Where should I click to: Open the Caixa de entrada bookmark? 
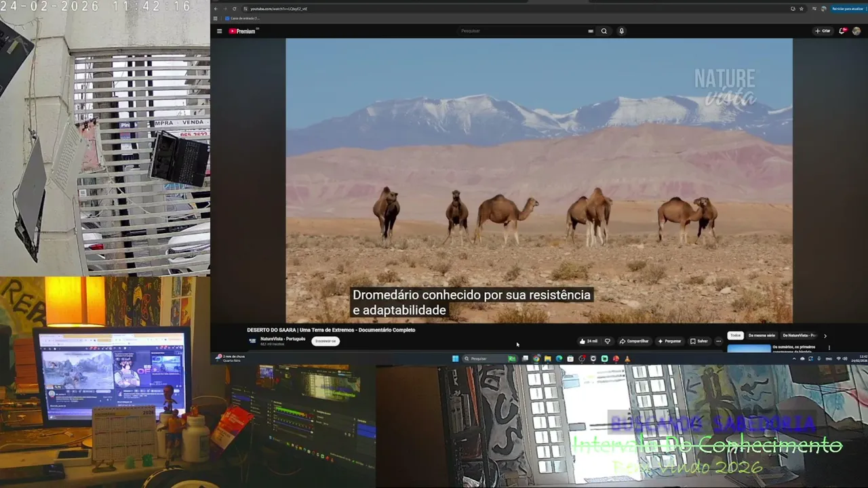click(242, 18)
